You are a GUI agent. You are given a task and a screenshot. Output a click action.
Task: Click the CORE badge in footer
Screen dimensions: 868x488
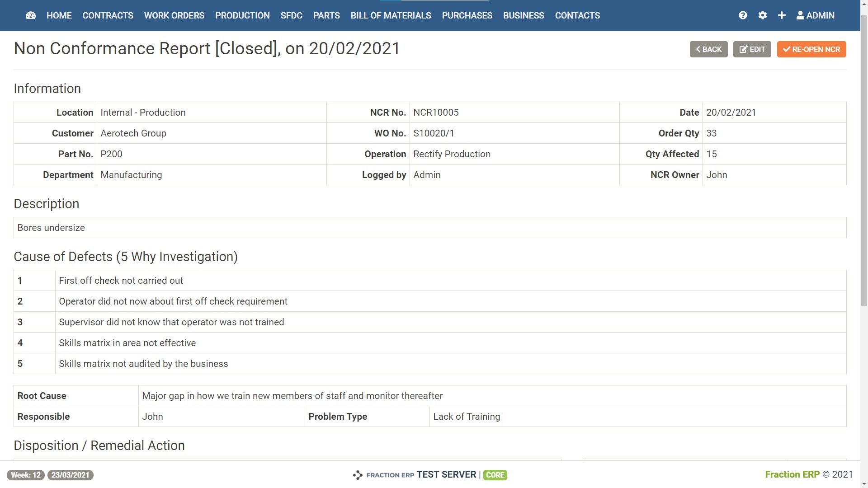(495, 475)
